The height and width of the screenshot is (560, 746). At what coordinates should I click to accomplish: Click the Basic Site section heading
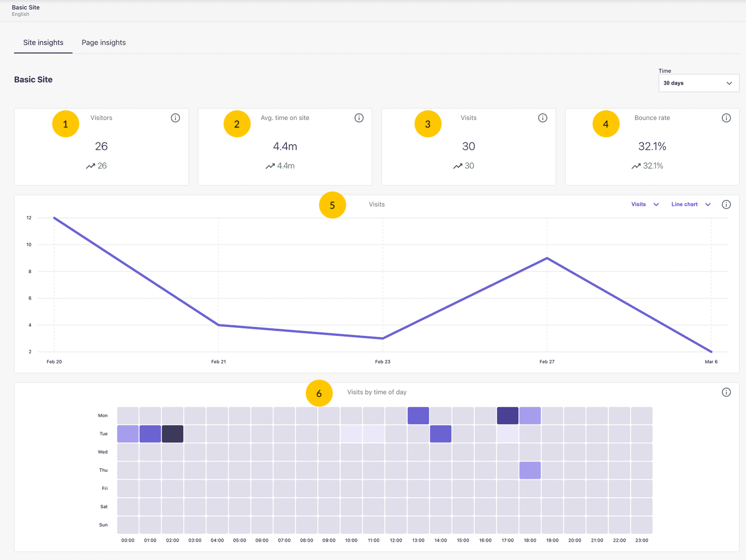(33, 80)
